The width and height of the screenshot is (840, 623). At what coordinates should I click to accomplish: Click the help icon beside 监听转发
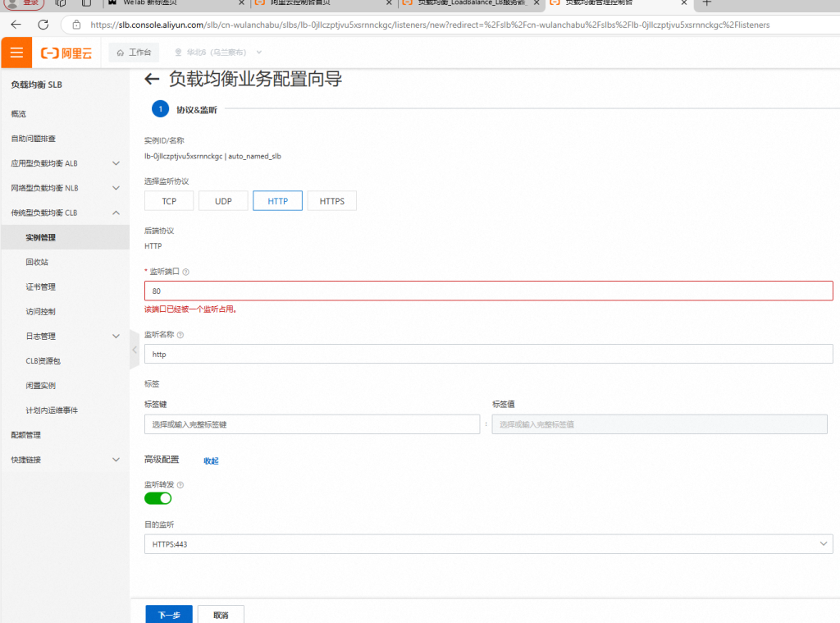point(180,485)
